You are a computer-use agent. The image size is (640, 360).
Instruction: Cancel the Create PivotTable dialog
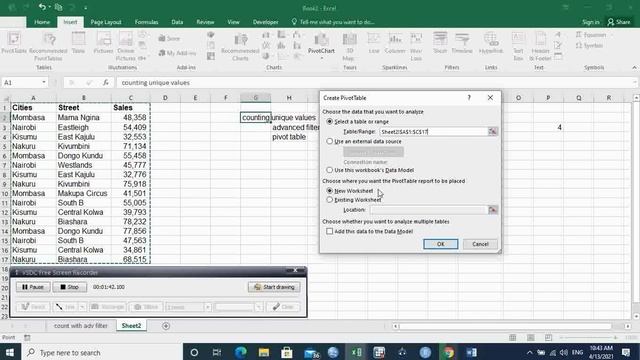coord(480,244)
